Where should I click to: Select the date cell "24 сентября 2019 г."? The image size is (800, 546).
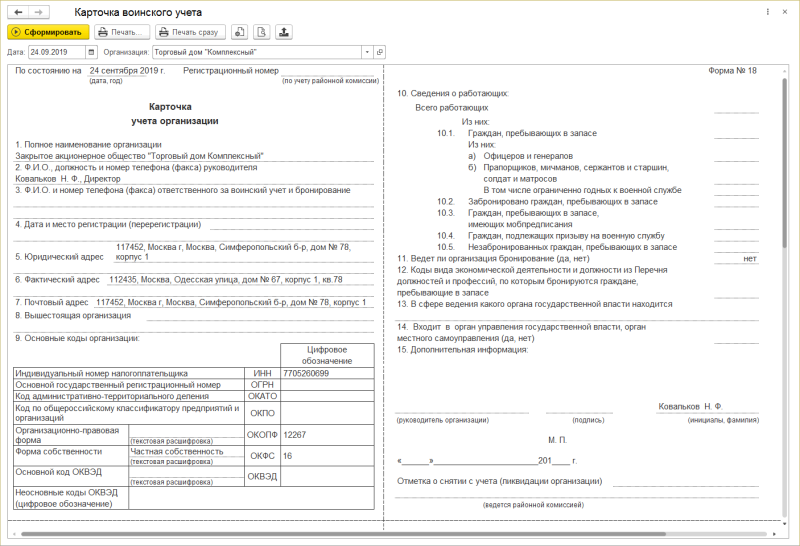point(127,71)
